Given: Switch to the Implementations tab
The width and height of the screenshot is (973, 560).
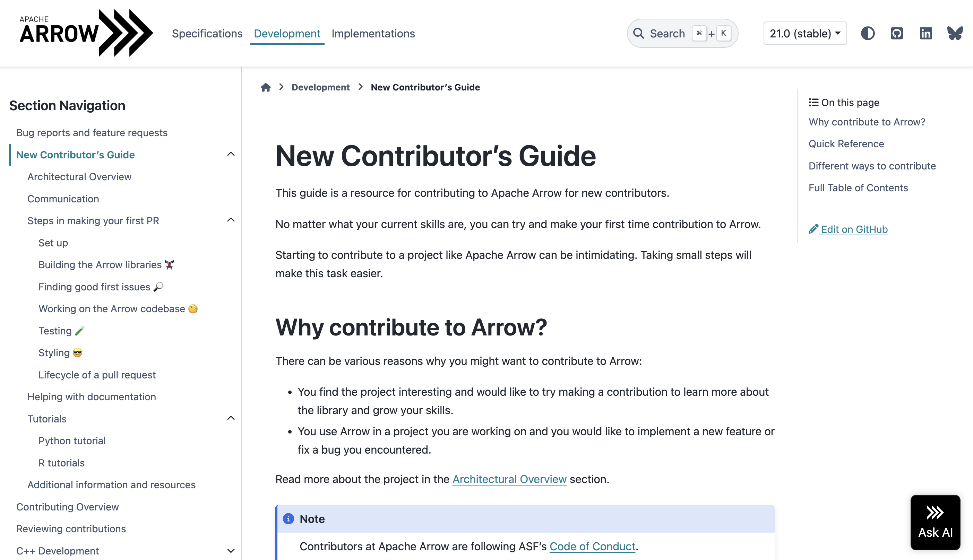Looking at the screenshot, I should coord(373,34).
